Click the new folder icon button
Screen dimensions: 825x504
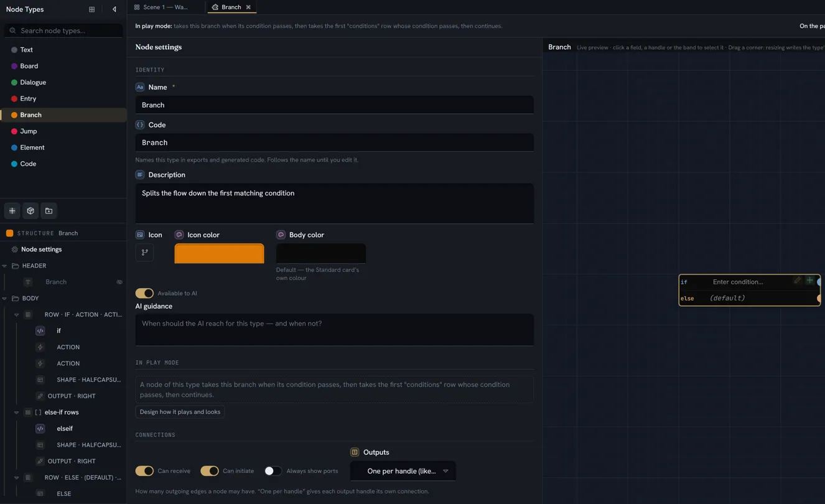point(49,211)
